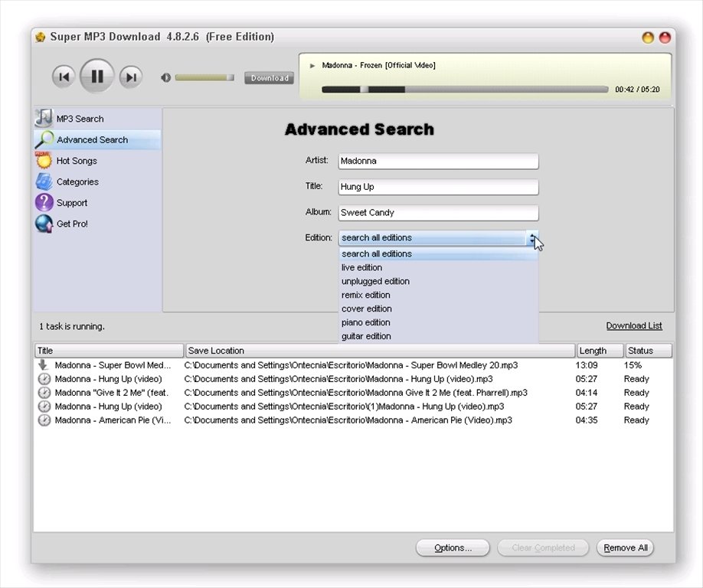Click the downloading arrow icon for Super Bowl Medley
Viewport: 703px width, 588px height.
44,364
